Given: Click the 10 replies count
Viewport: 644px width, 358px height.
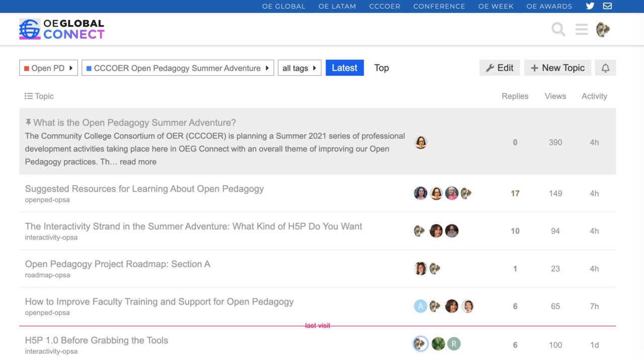Looking at the screenshot, I should (515, 231).
